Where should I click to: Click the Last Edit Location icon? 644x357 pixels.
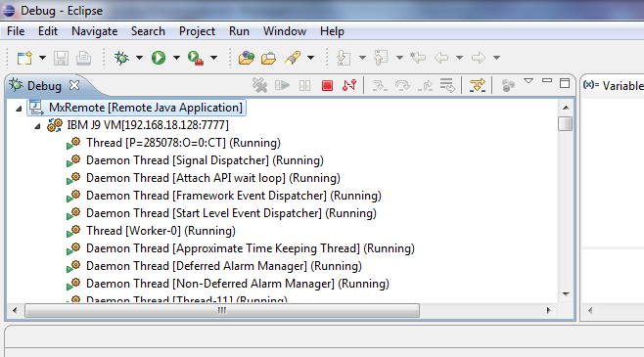pos(418,58)
